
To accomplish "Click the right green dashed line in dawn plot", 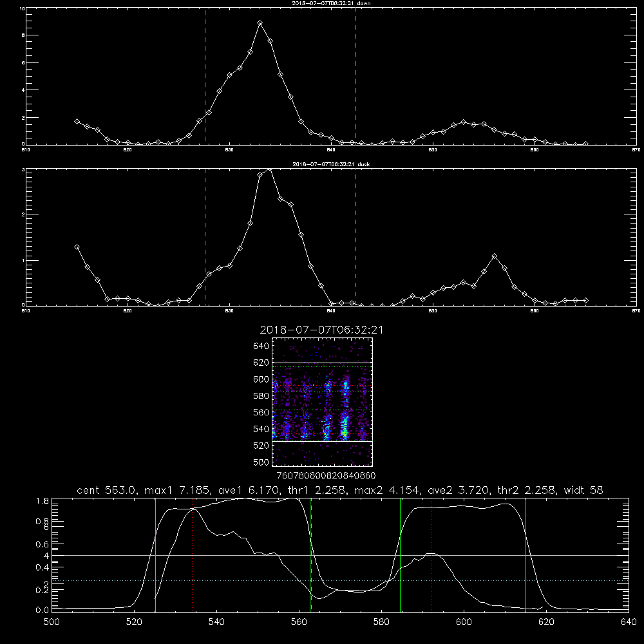I will coord(355,76).
